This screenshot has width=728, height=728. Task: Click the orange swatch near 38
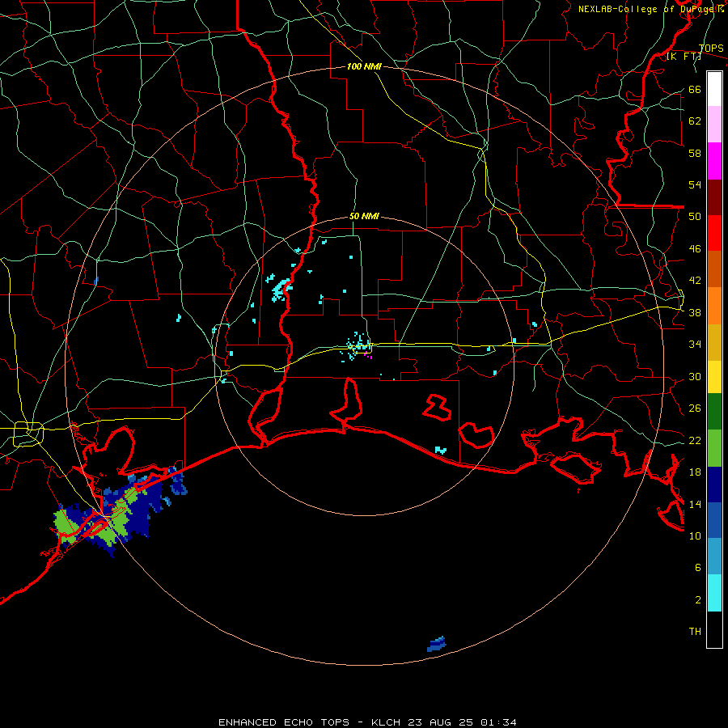coord(714,306)
